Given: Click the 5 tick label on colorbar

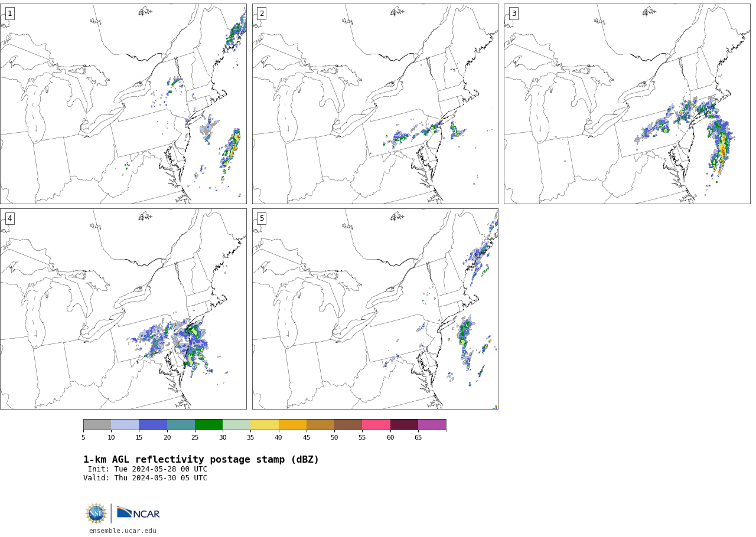Looking at the screenshot, I should (83, 437).
